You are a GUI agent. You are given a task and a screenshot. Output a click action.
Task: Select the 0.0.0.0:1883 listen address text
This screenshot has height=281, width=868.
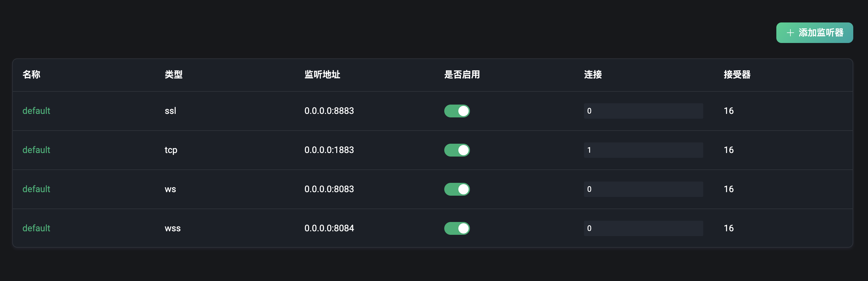pyautogui.click(x=329, y=150)
